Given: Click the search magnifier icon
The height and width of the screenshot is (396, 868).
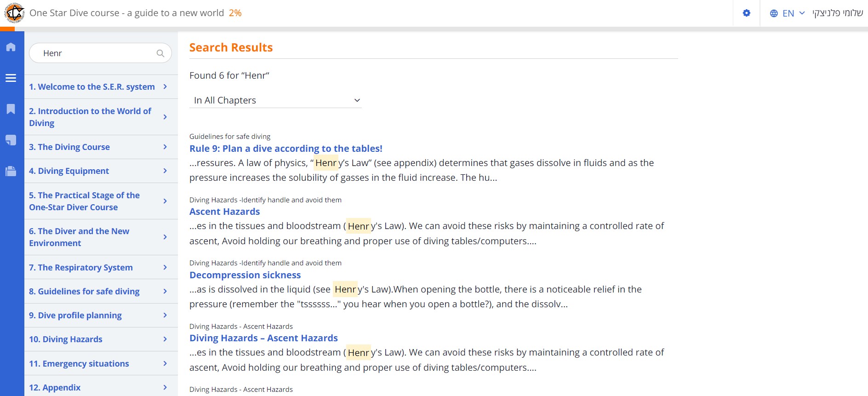Looking at the screenshot, I should [x=160, y=53].
